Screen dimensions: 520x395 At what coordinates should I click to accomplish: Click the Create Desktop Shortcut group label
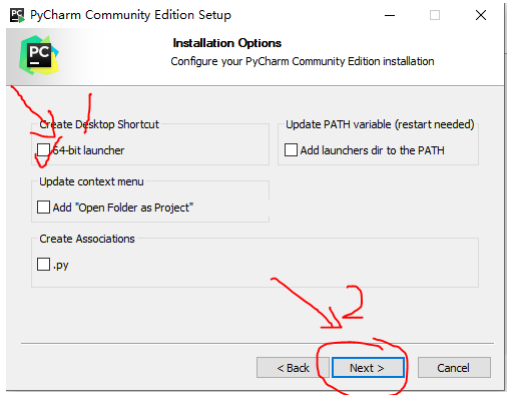pos(99,124)
